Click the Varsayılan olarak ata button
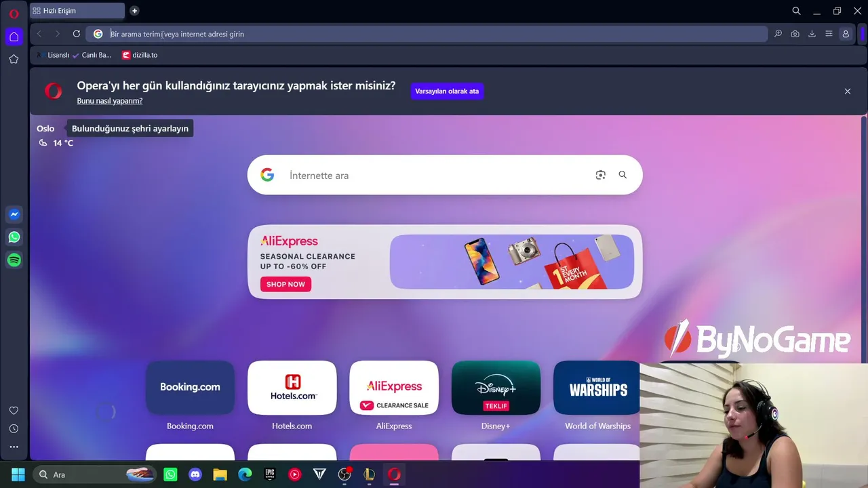Viewport: 868px width, 488px height. [x=447, y=91]
